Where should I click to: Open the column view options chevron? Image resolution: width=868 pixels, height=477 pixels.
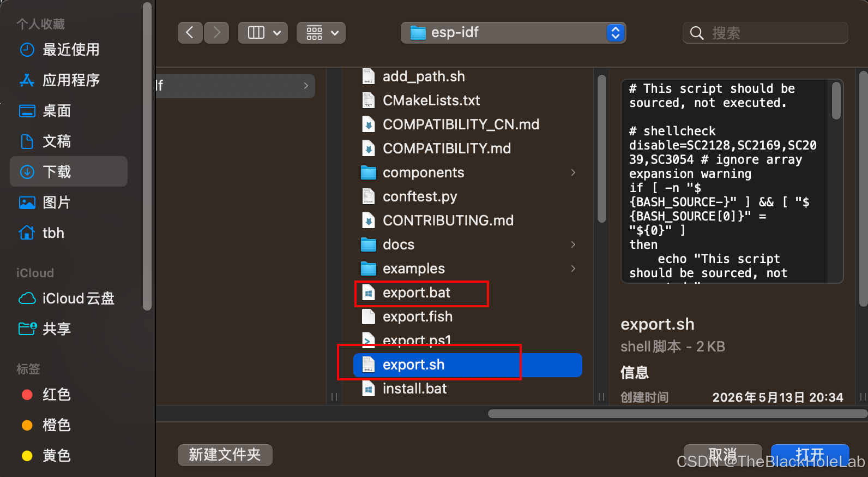pos(277,33)
